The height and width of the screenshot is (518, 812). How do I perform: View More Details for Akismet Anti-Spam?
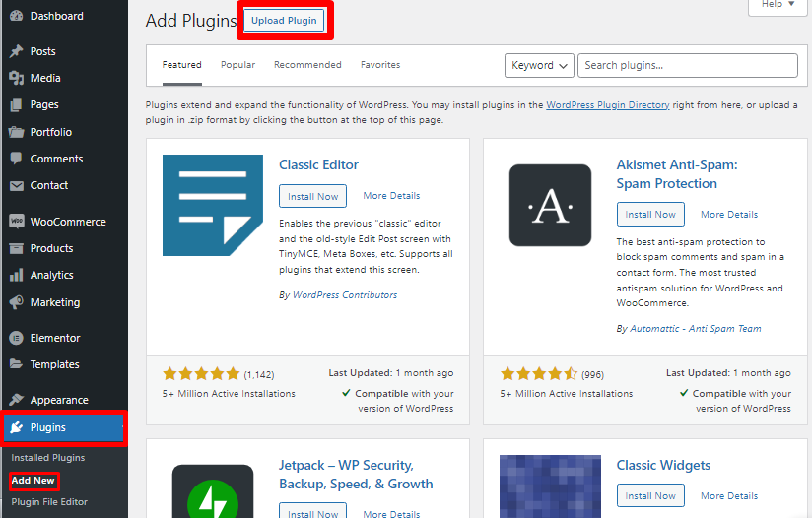(x=729, y=215)
